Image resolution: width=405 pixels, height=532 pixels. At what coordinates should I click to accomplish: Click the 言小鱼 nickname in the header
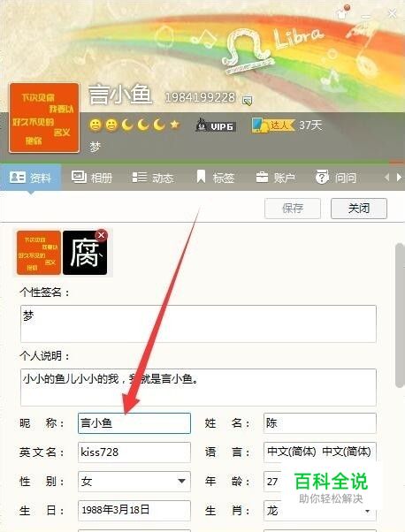[x=119, y=94]
